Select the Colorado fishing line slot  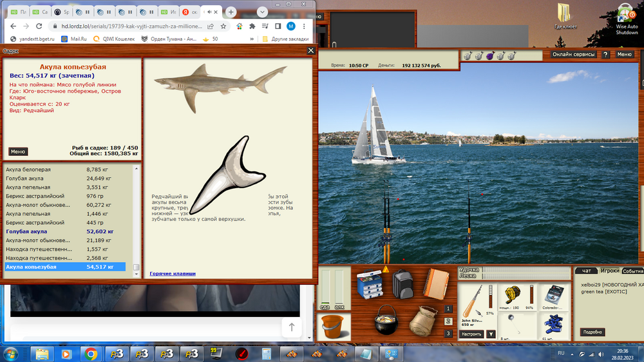pos(554,297)
